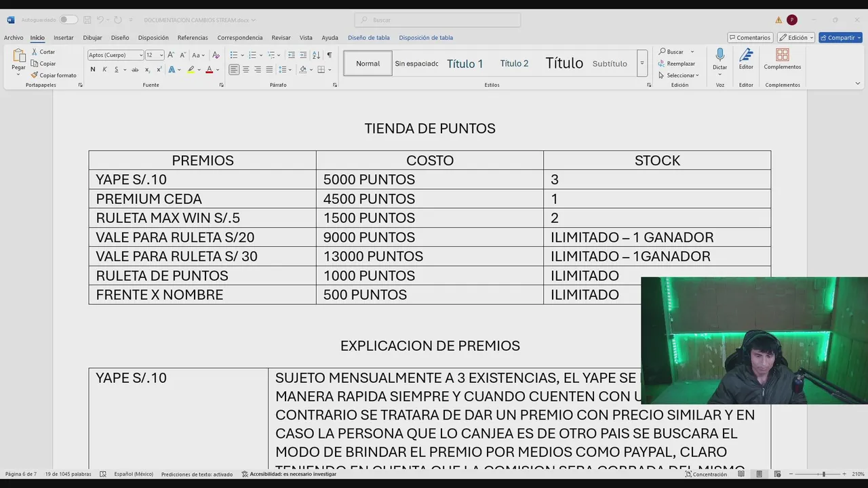Apply the Subtítulo style
868x488 pixels.
click(x=610, y=64)
